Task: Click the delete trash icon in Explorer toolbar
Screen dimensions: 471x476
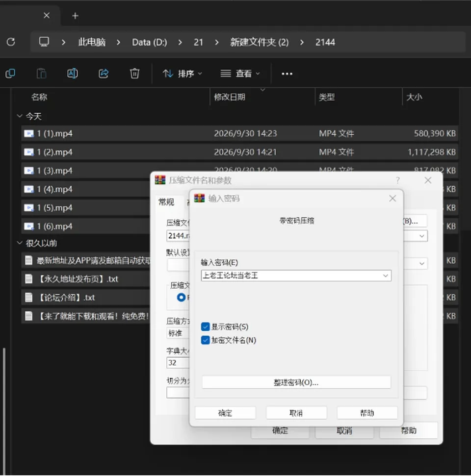Action: click(x=134, y=74)
